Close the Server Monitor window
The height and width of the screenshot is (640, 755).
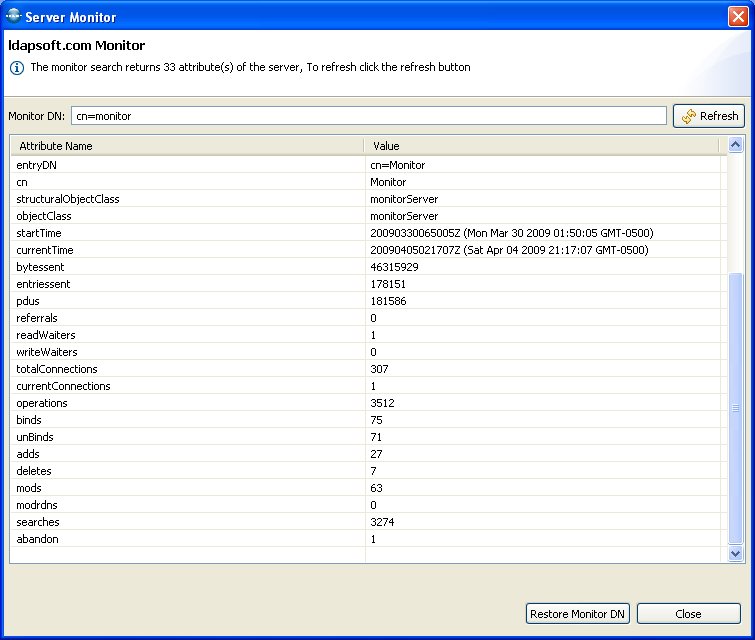point(738,16)
